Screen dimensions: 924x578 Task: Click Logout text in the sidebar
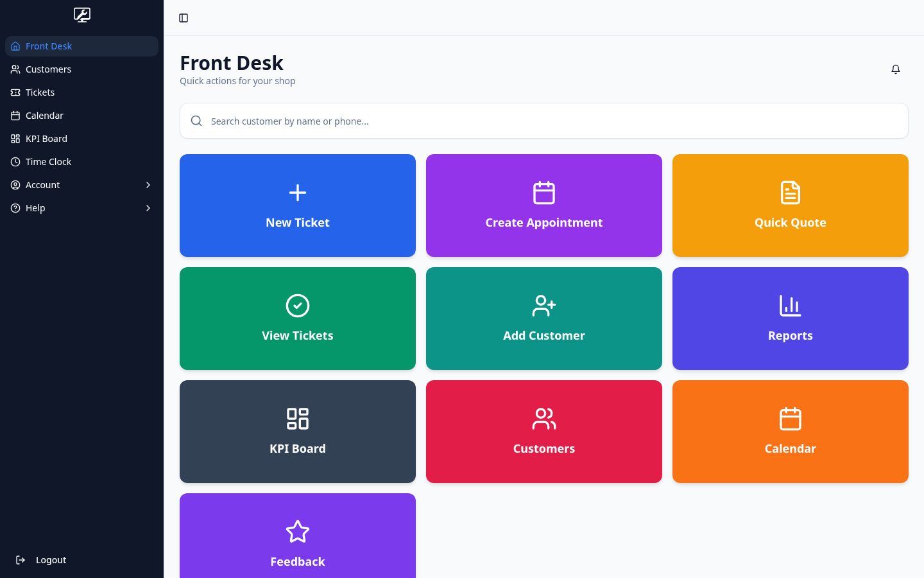(x=51, y=560)
